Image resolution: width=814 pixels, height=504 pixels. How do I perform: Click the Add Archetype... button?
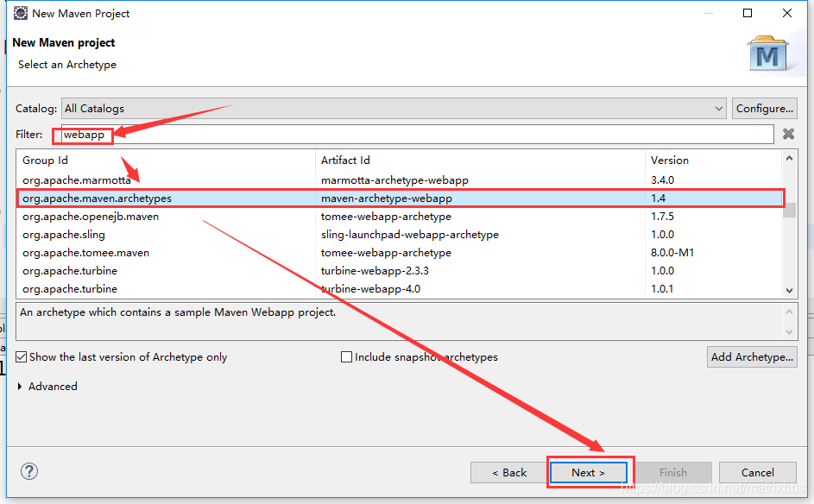point(752,357)
